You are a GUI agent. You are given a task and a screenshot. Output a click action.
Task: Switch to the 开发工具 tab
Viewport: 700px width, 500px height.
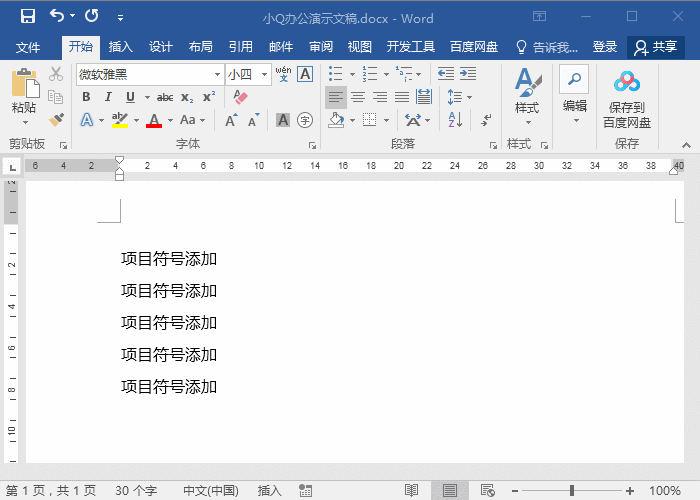pyautogui.click(x=411, y=47)
